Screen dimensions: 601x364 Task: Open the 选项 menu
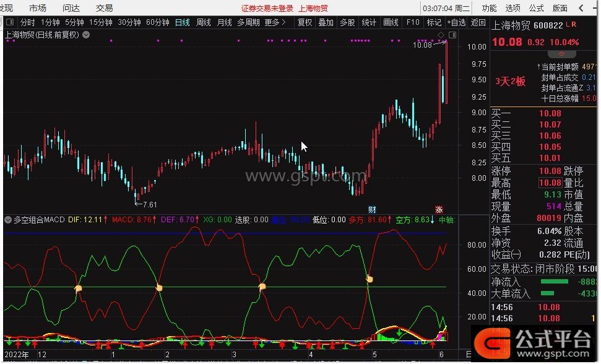tap(513, 8)
